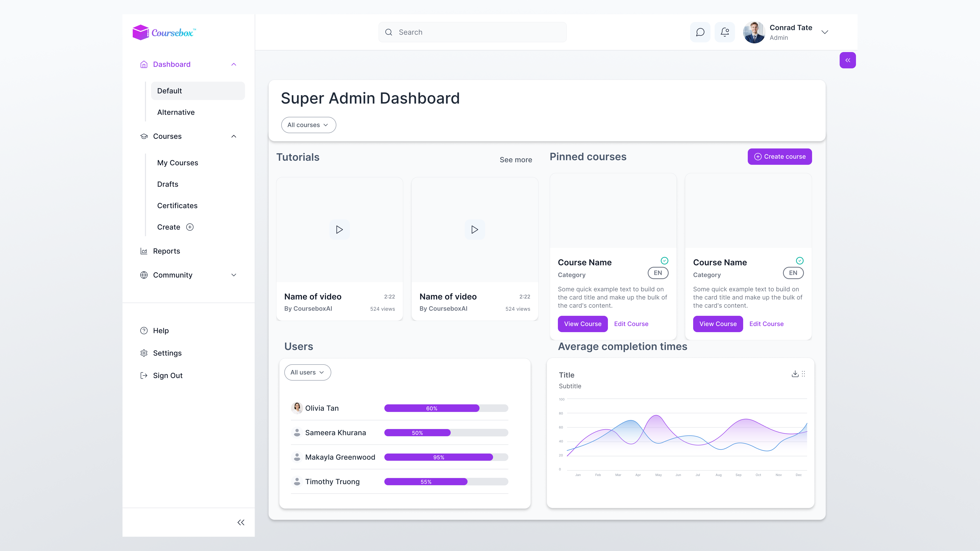Click the Coursebox logo

pos(164,33)
